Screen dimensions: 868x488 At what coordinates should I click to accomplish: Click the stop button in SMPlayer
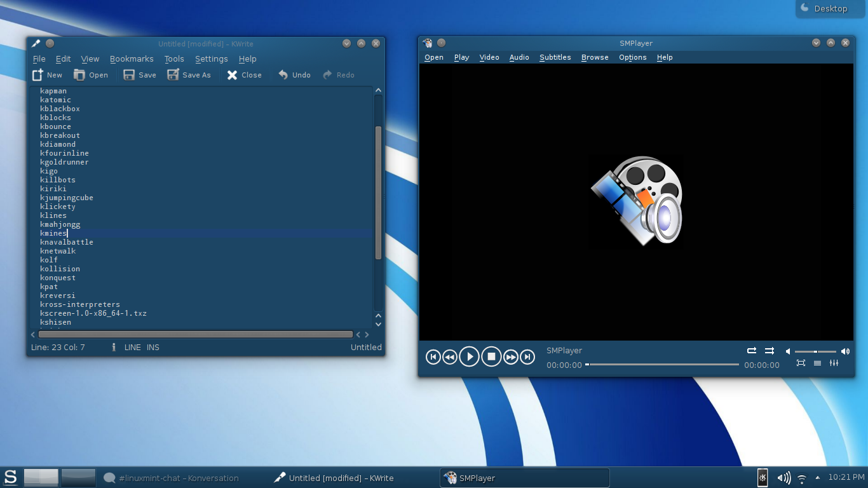pyautogui.click(x=491, y=357)
